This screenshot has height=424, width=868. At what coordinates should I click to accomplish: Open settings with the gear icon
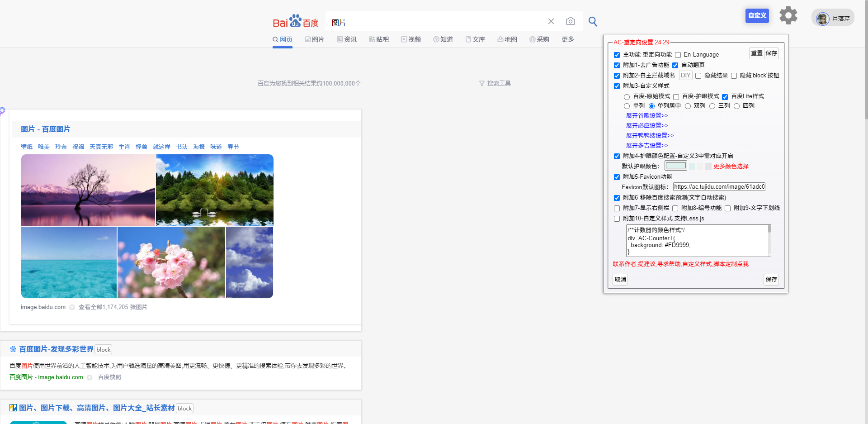coord(788,15)
